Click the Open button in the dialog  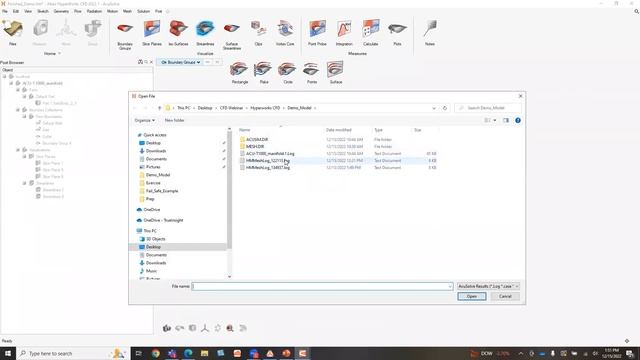tap(471, 297)
